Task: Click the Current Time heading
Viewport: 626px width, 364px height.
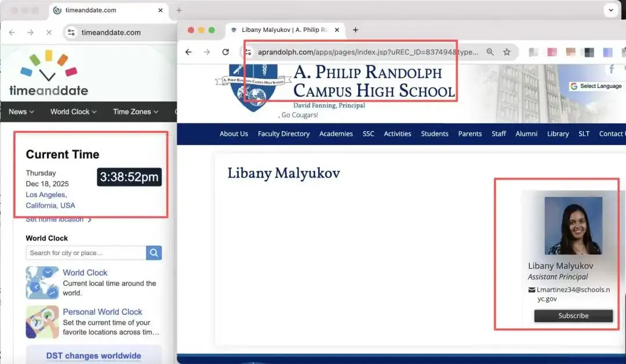Action: 63,154
